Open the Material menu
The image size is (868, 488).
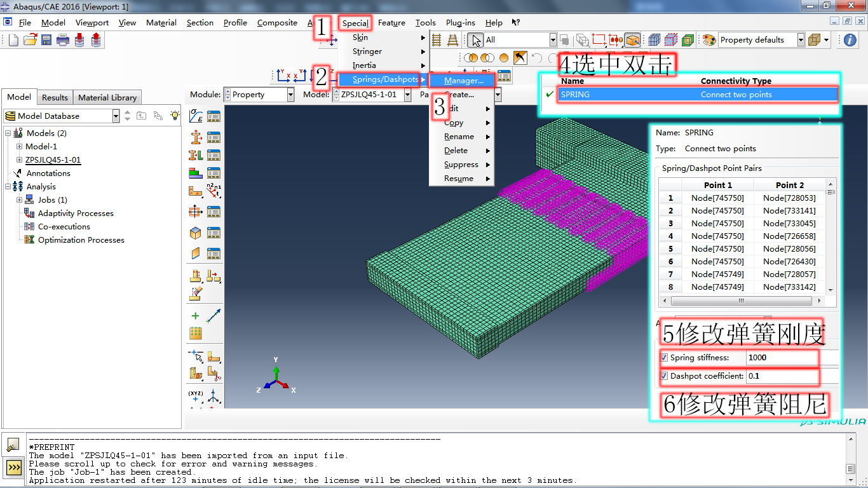[161, 23]
